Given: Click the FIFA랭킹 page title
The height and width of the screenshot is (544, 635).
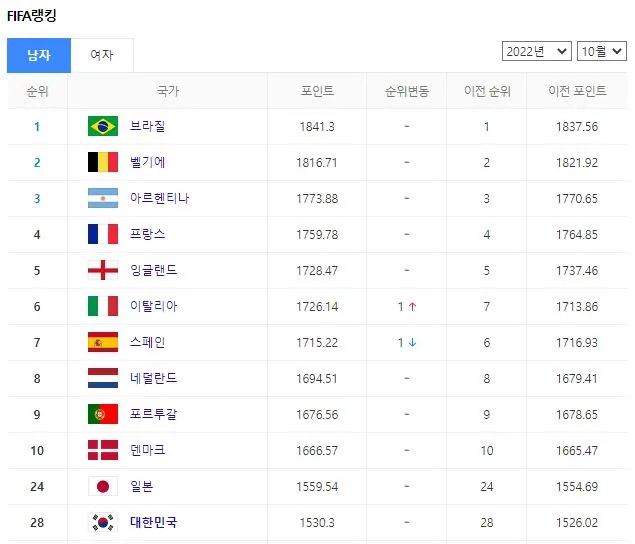Looking at the screenshot, I should pyautogui.click(x=32, y=16).
